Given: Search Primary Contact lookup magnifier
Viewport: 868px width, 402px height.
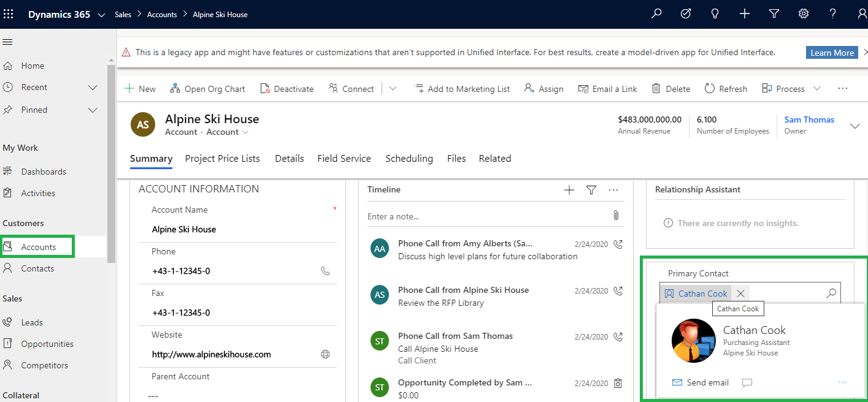Looking at the screenshot, I should (x=831, y=294).
